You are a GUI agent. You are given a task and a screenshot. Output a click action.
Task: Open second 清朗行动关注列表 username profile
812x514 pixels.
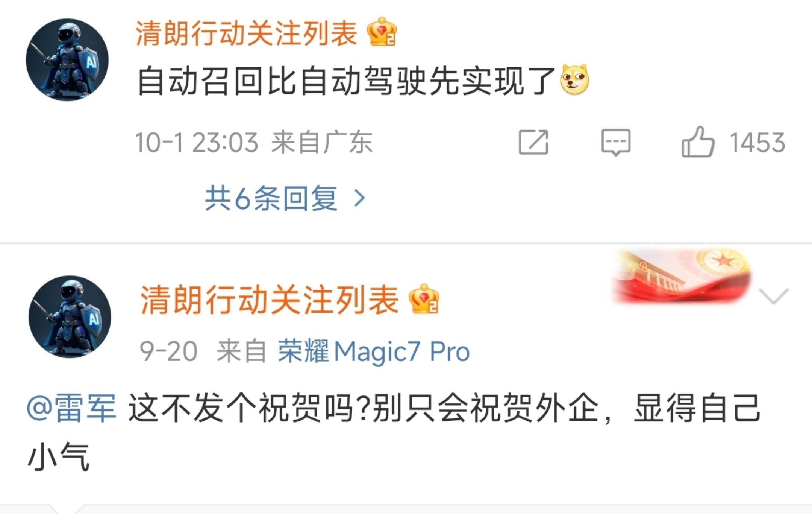(x=269, y=300)
